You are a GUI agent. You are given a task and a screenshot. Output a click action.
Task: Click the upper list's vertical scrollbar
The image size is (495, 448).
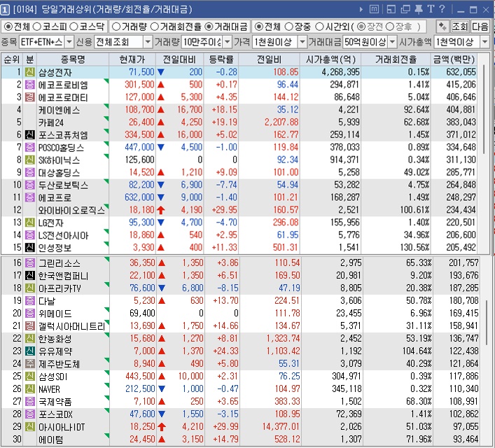484,109
